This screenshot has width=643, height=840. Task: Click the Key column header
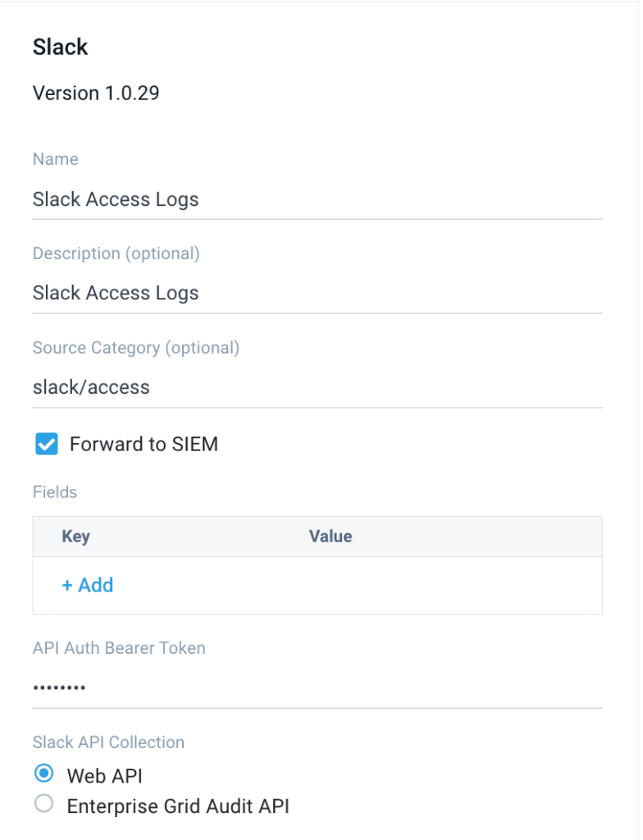pos(75,536)
